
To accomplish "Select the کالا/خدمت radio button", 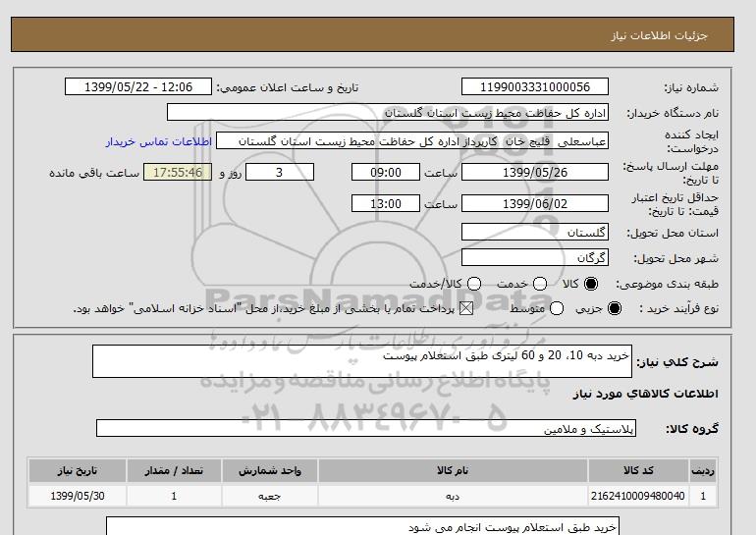I will (x=474, y=284).
